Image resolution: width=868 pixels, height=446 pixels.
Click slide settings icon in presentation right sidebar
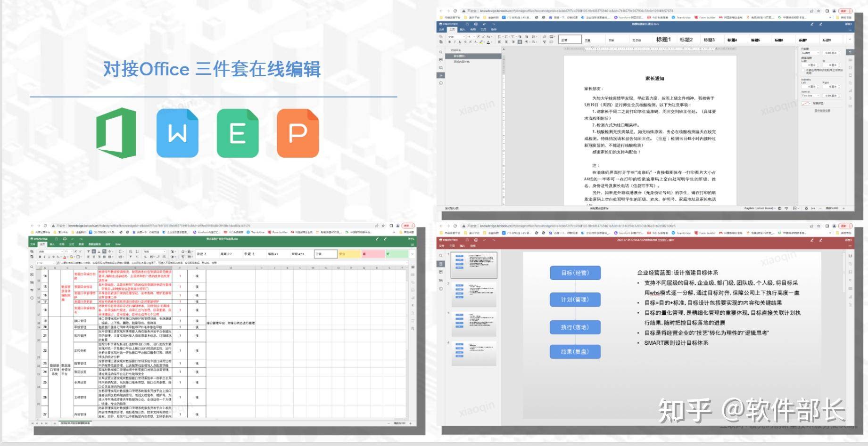[850, 256]
